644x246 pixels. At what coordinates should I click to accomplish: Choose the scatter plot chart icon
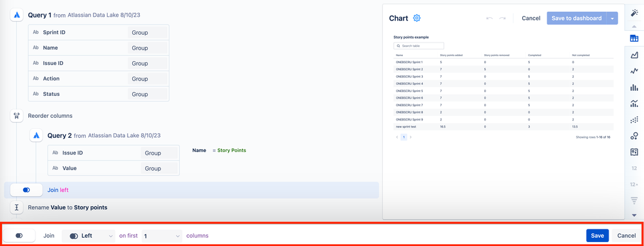click(x=634, y=120)
